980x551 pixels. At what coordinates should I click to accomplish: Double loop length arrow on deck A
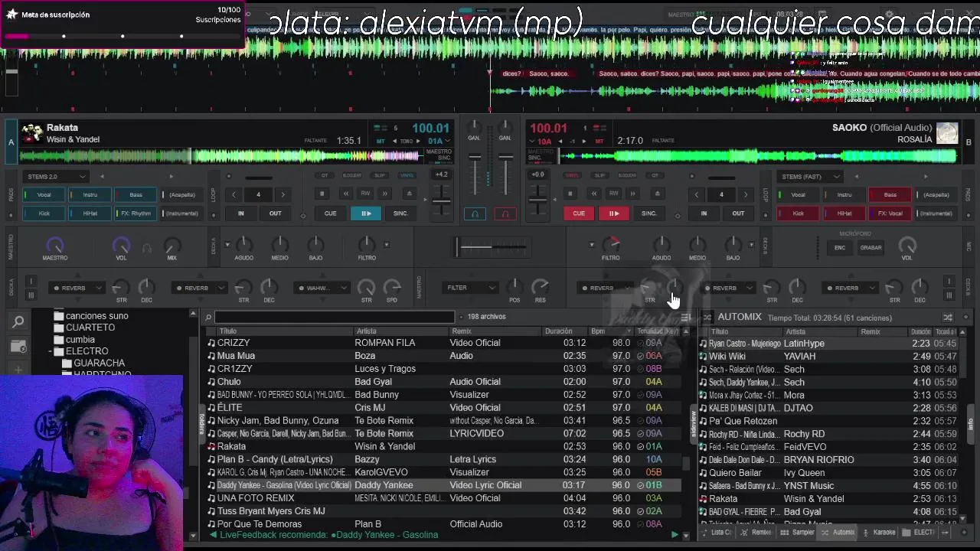pos(283,194)
